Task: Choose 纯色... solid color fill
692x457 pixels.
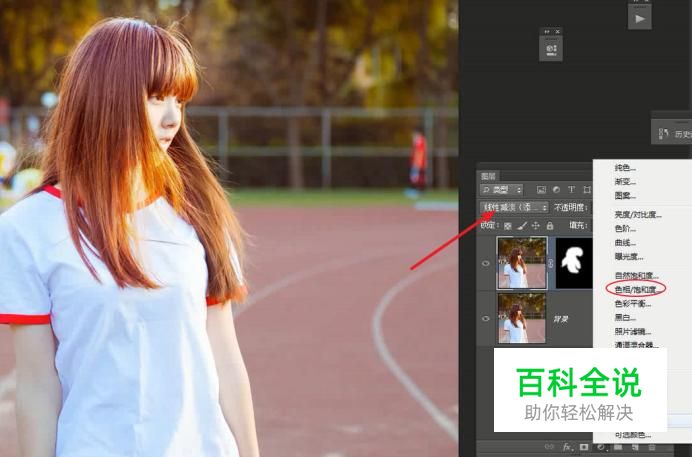Action: coord(625,168)
